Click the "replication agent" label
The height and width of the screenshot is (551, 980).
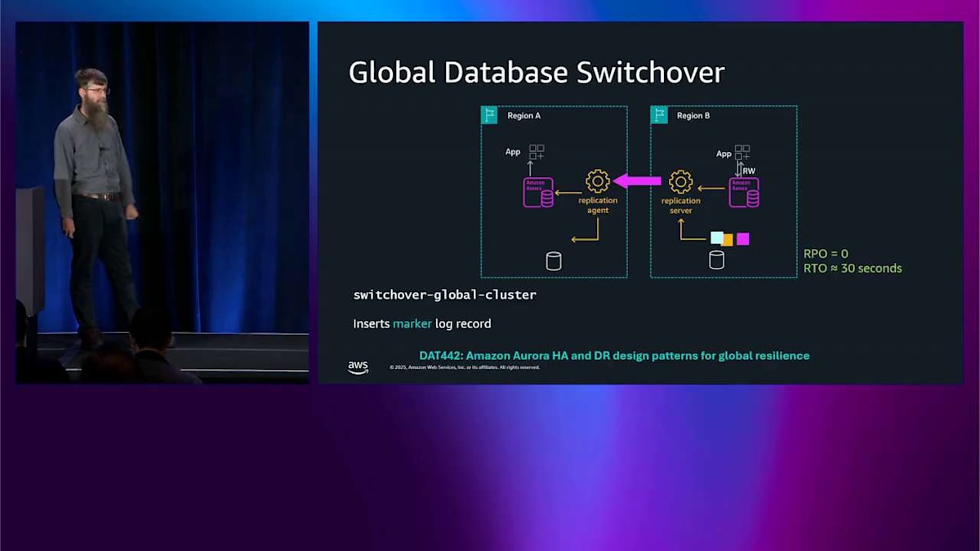pos(598,205)
